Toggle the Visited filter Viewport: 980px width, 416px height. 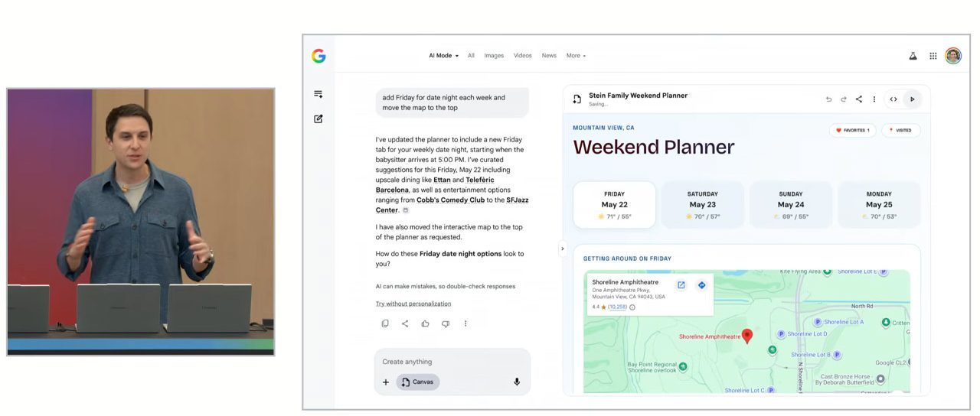click(x=900, y=130)
